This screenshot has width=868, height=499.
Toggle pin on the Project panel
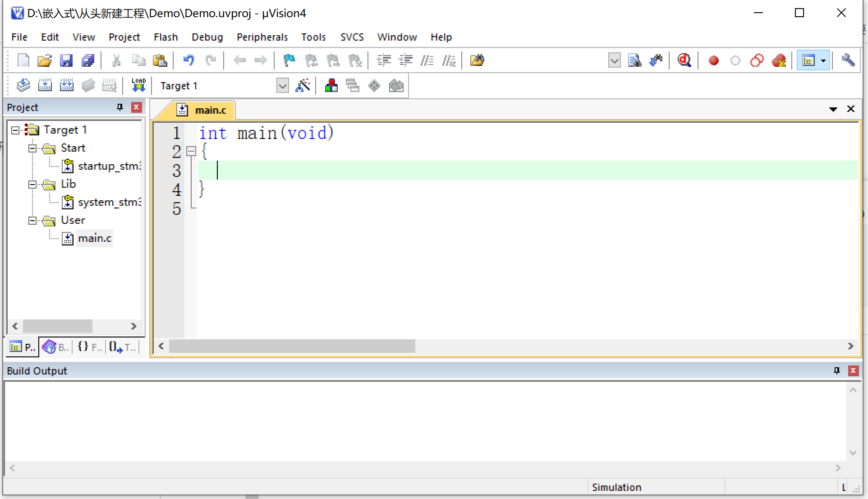coord(119,107)
